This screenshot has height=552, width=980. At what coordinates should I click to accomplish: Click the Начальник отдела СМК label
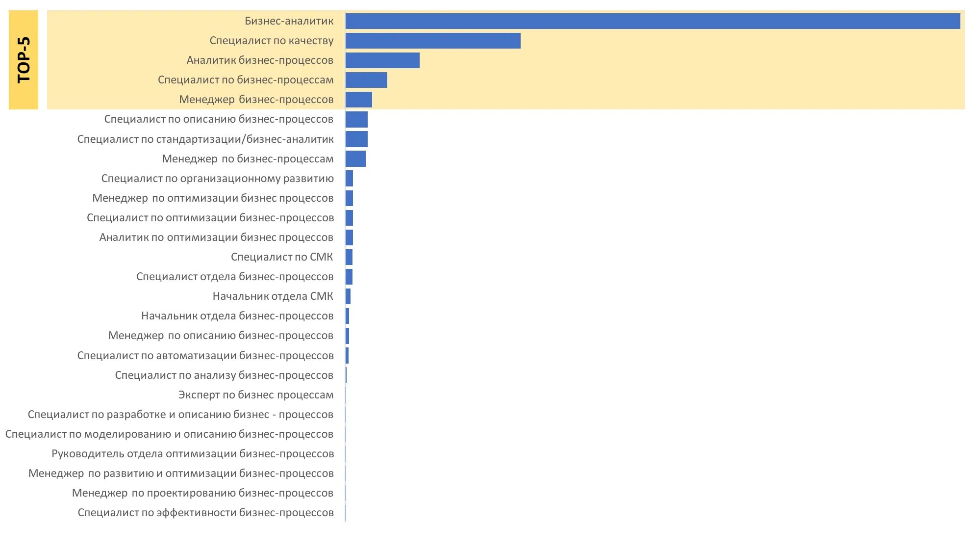pyautogui.click(x=273, y=296)
